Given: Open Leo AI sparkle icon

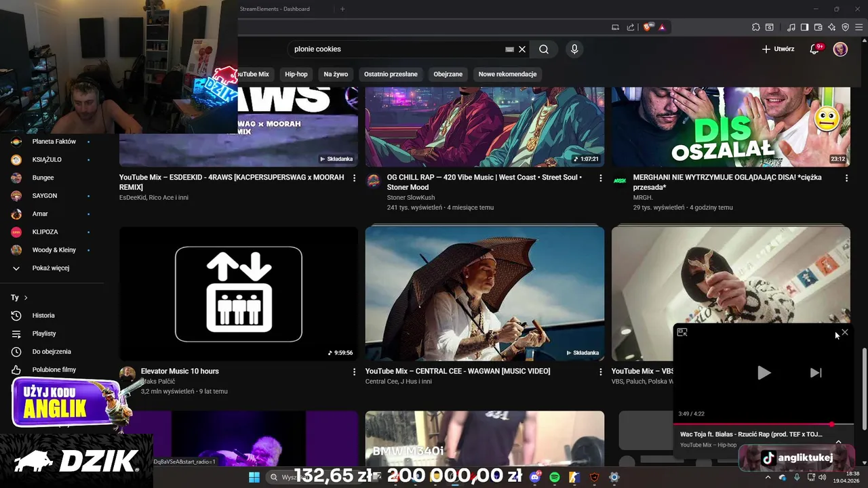Looking at the screenshot, I should pos(831,27).
